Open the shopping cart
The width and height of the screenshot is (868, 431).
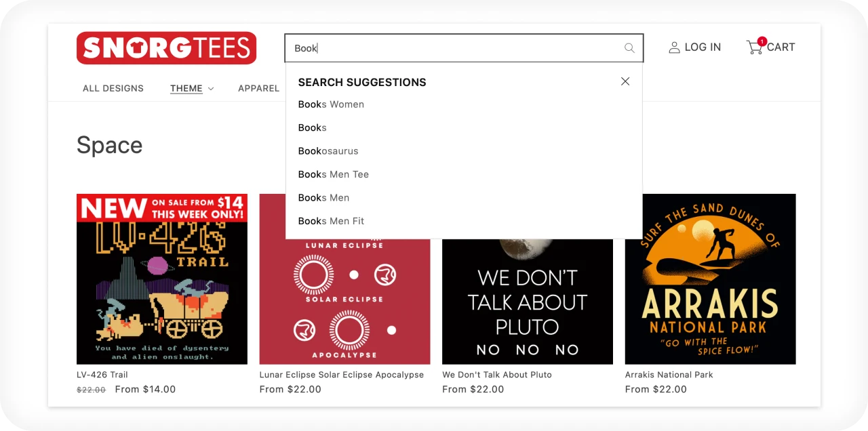tap(770, 47)
